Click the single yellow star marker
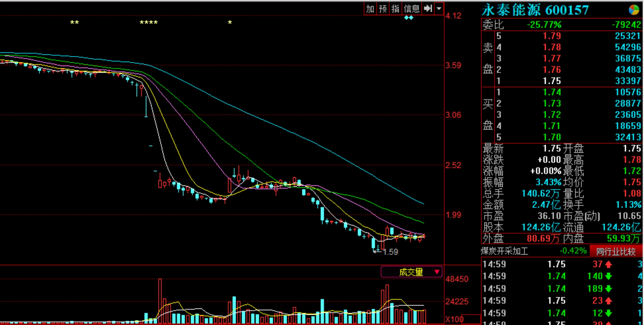 tap(230, 23)
